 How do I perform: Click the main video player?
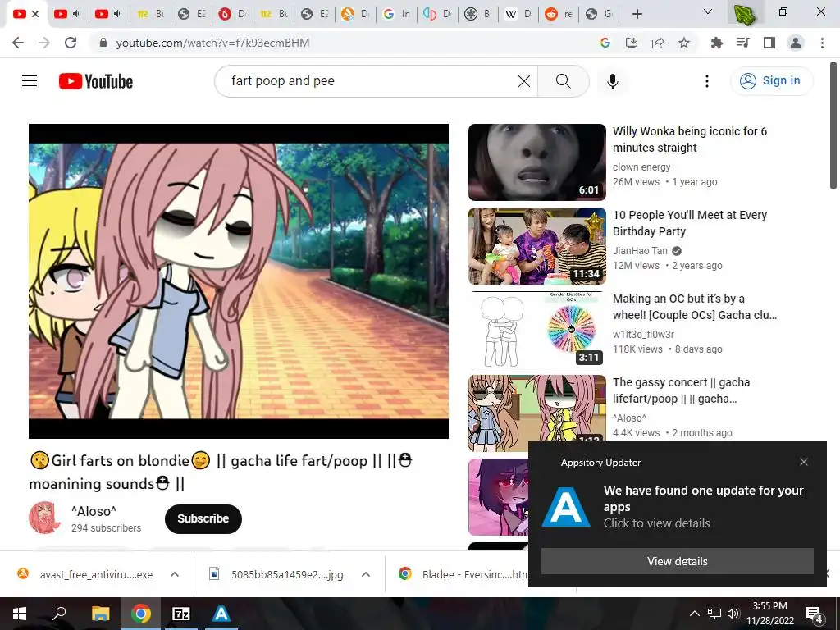pos(239,281)
